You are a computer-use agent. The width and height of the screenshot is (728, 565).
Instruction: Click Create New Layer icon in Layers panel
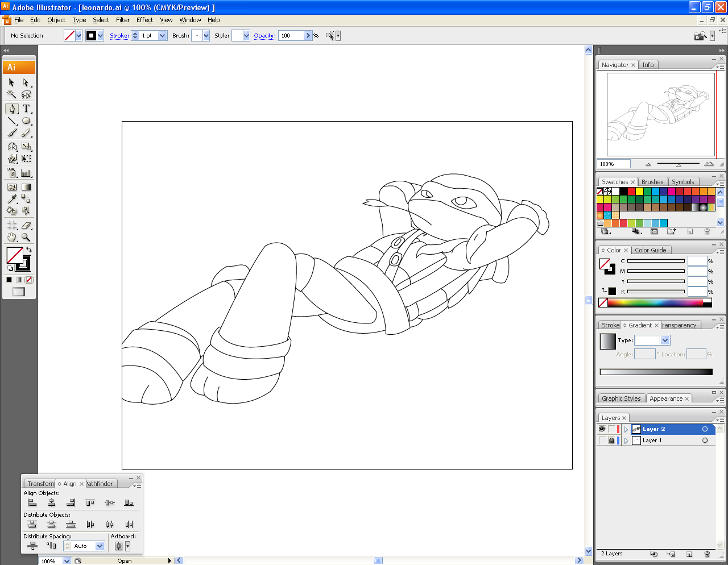pyautogui.click(x=689, y=554)
